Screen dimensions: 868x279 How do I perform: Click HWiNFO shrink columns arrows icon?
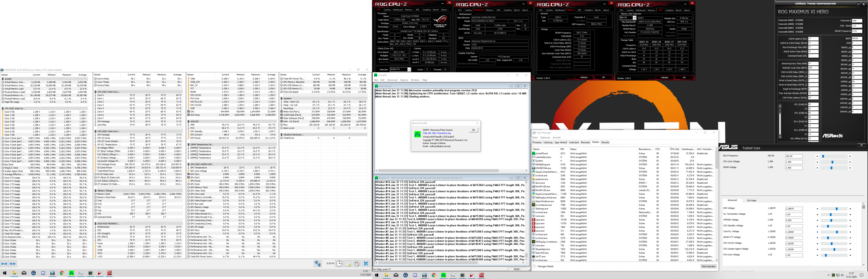[13, 264]
